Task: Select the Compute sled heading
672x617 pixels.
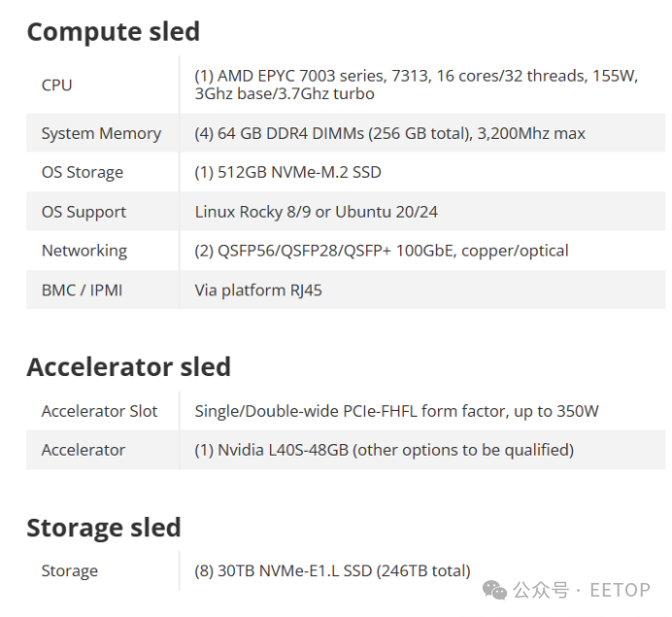Action: click(x=114, y=32)
